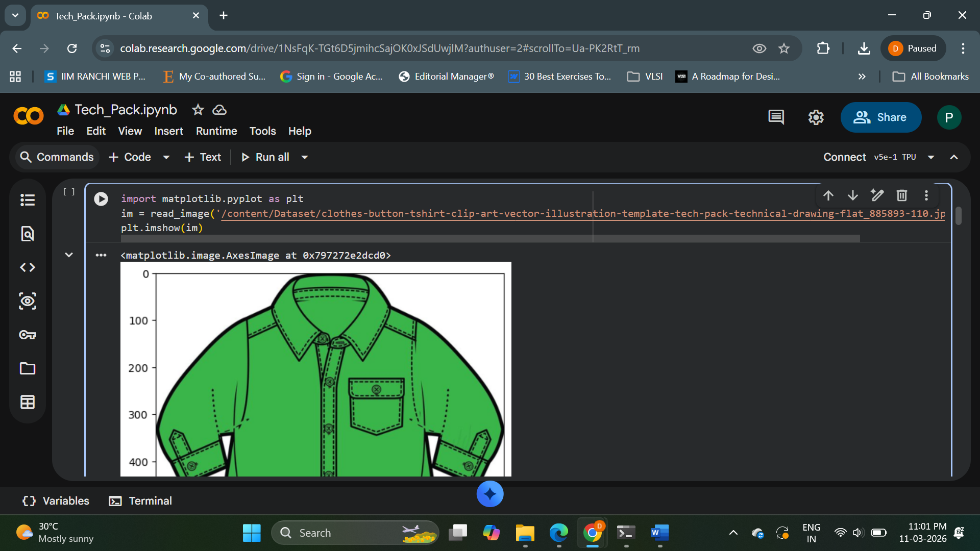Open the Files folder sidebar panel

[x=28, y=368]
